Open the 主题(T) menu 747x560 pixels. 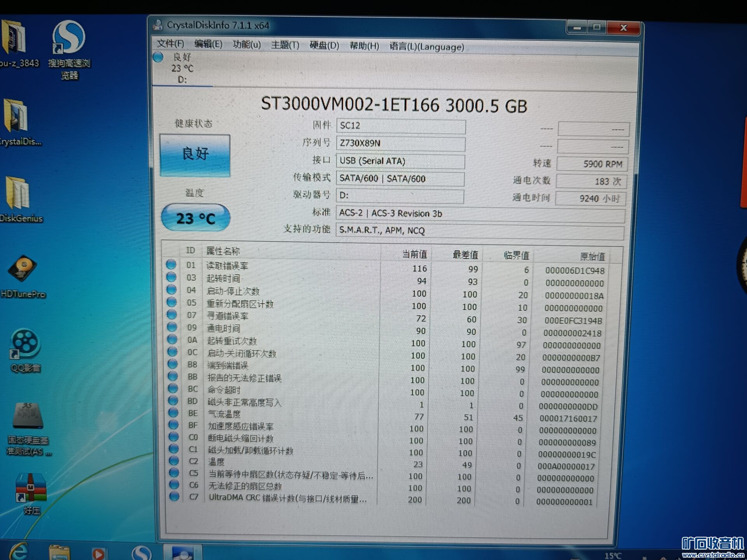point(285,45)
